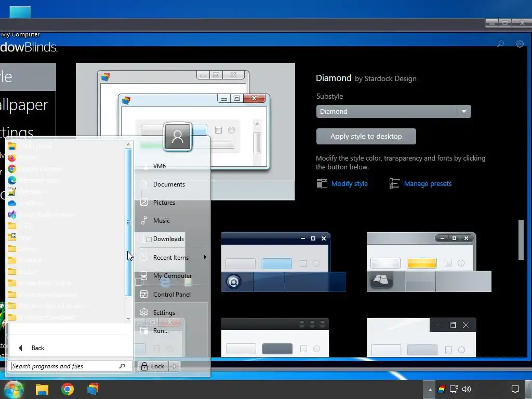The width and height of the screenshot is (532, 399).
Task: Expand the Windows PowerShell folder
Action: pos(66,317)
